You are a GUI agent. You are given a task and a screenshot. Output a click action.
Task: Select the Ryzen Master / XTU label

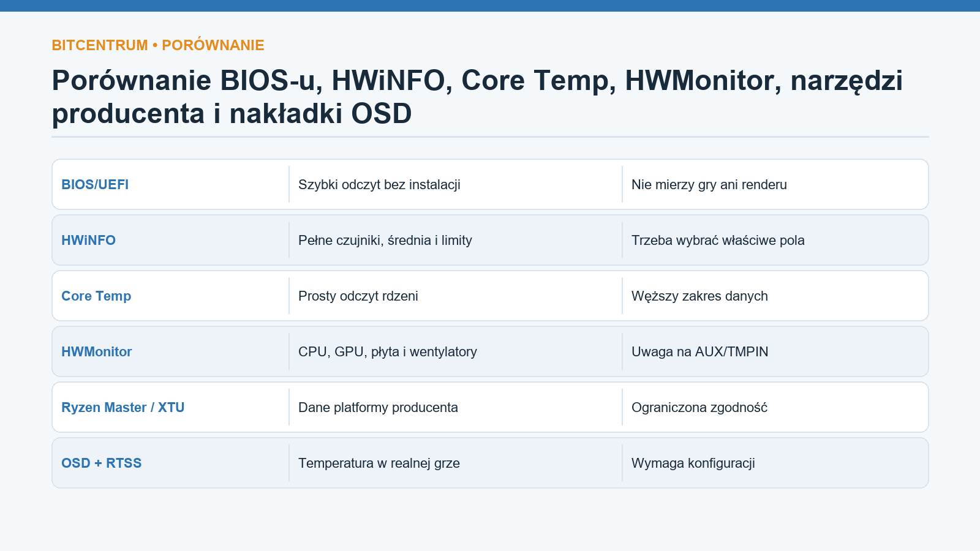123,408
